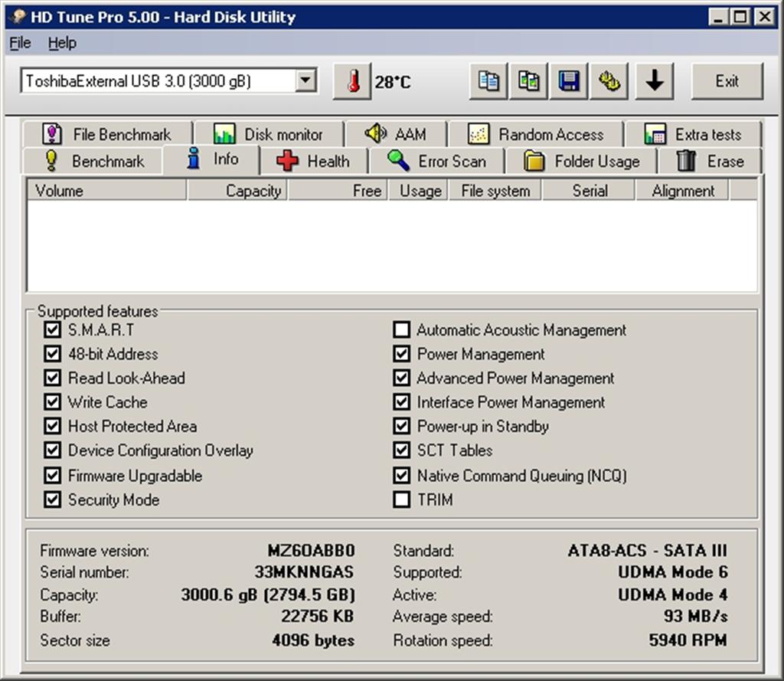Click the thermometer temperature icon
The height and width of the screenshot is (681, 784).
[352, 81]
